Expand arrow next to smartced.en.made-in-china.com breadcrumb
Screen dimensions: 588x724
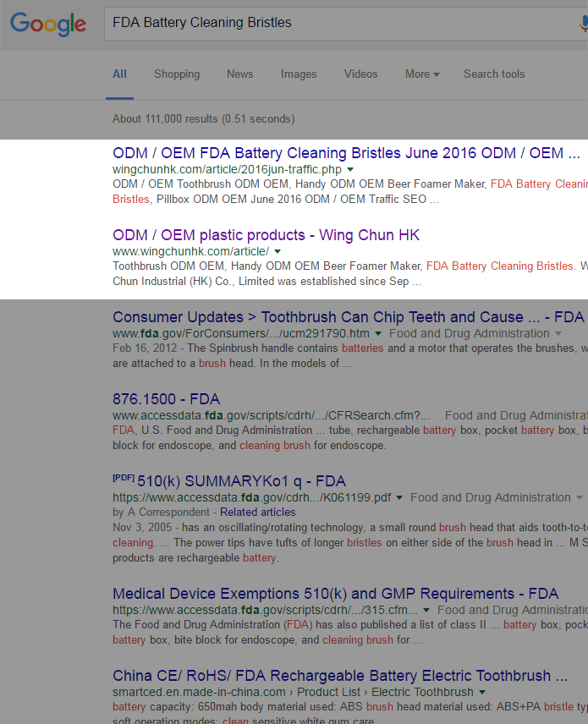[x=482, y=692]
